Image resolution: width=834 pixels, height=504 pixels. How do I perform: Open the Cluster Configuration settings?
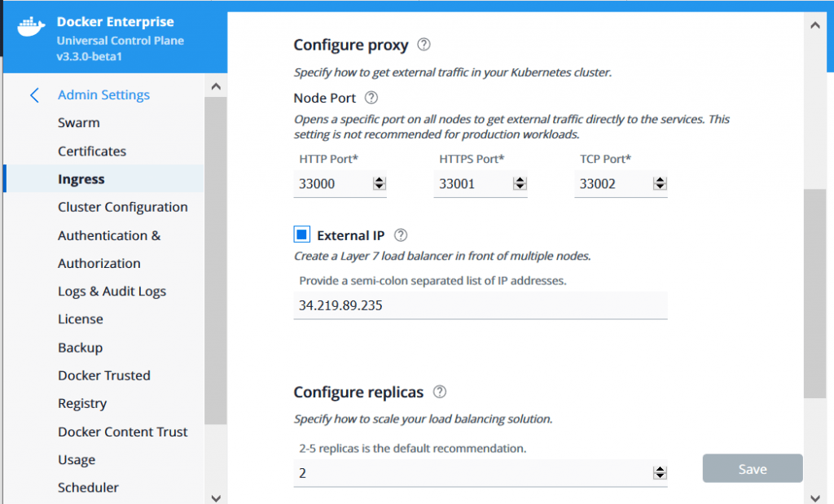pyautogui.click(x=123, y=207)
